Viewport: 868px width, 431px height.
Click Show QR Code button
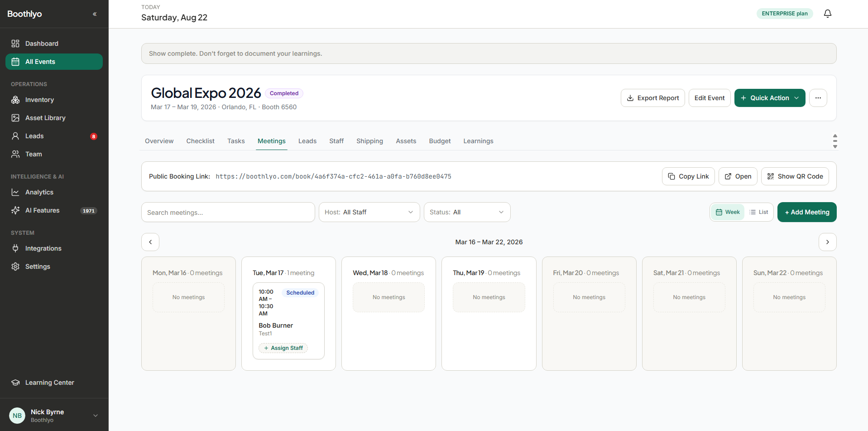[795, 176]
